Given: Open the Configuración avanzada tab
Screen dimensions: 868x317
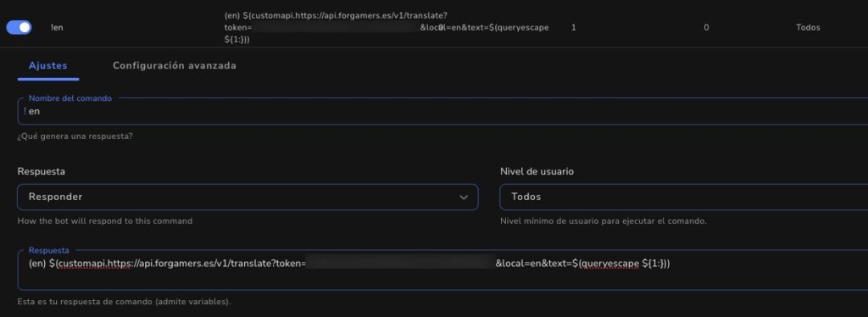Looking at the screenshot, I should (x=175, y=66).
